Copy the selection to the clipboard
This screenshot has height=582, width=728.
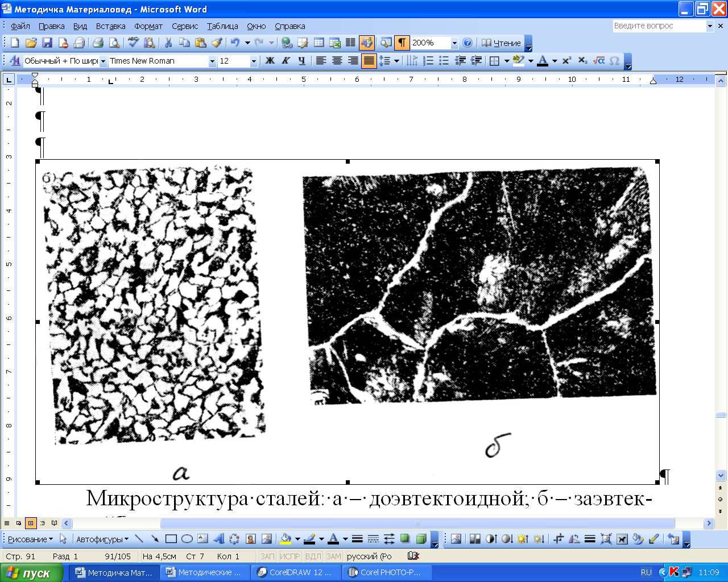pyautogui.click(x=184, y=43)
